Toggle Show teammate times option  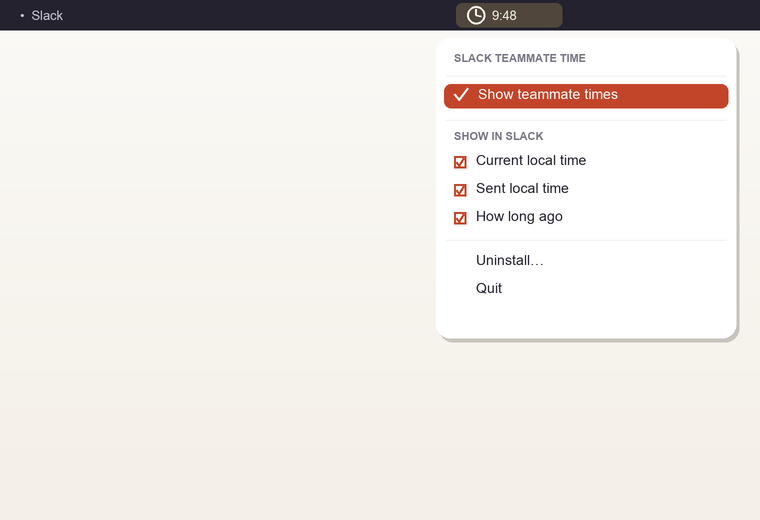click(x=586, y=95)
